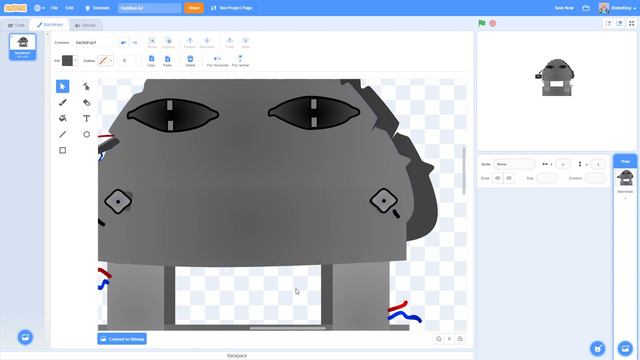This screenshot has width=640, height=360.
Task: Switch to small stage layout
Action: tap(608, 23)
